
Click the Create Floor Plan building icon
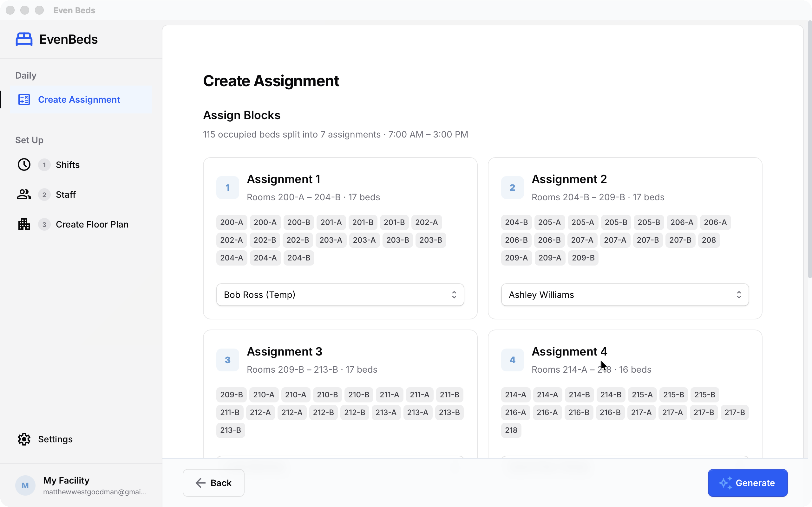[x=24, y=224]
